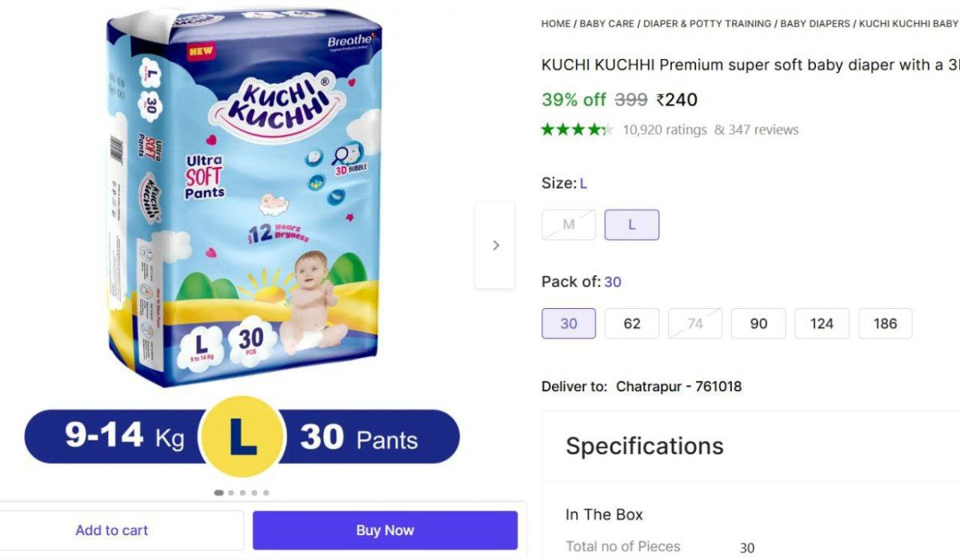Open BABY CARE breadcrumb link
The height and width of the screenshot is (560, 960).
pyautogui.click(x=607, y=24)
